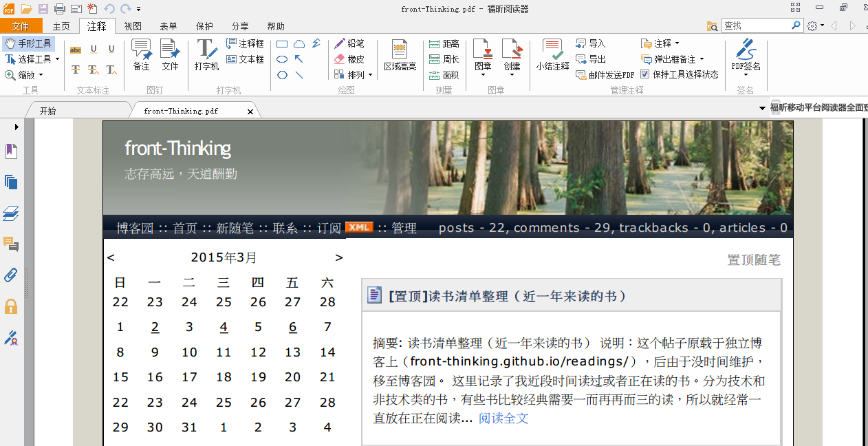Viewport: 868px width, 446px height.
Task: Select the arrow drawing tool
Action: coord(299,59)
